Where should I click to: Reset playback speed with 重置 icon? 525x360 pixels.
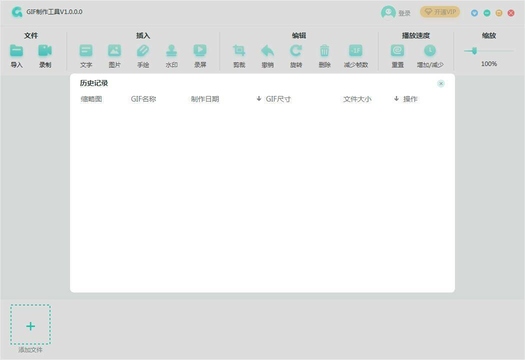397,51
